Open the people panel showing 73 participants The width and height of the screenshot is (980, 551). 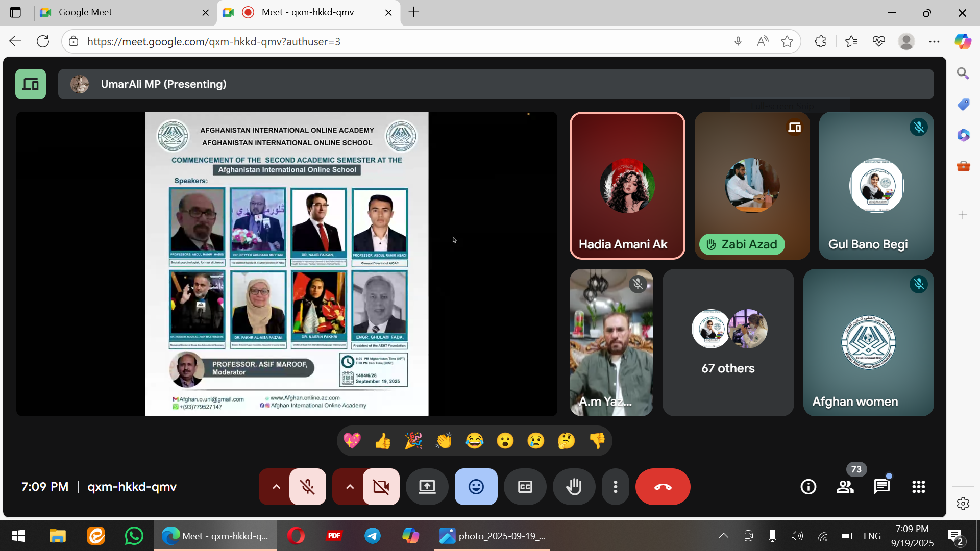click(845, 487)
